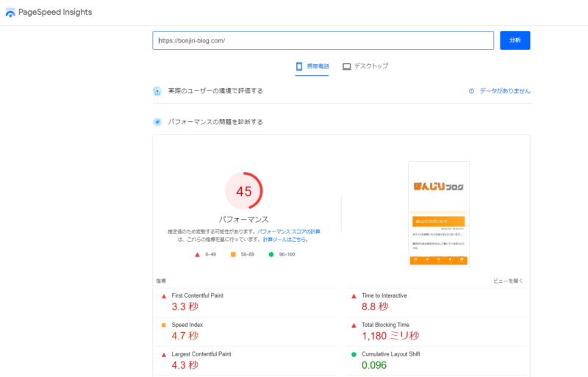Select パフォーマンスの問題を診断する heading
This screenshot has height=377, width=588.
tap(215, 122)
